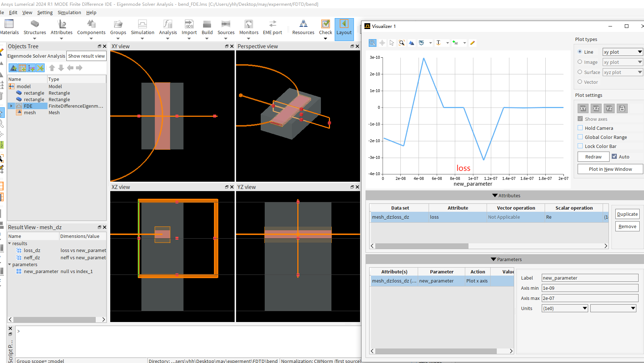This screenshot has height=363, width=644.
Task: Click the Check simulation icon
Action: click(326, 24)
